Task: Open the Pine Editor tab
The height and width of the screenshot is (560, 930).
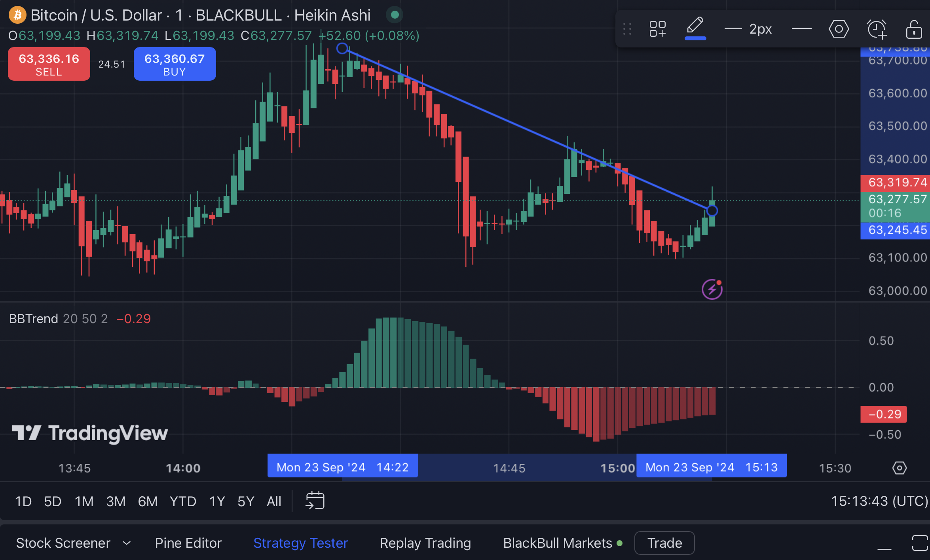Action: (188, 543)
